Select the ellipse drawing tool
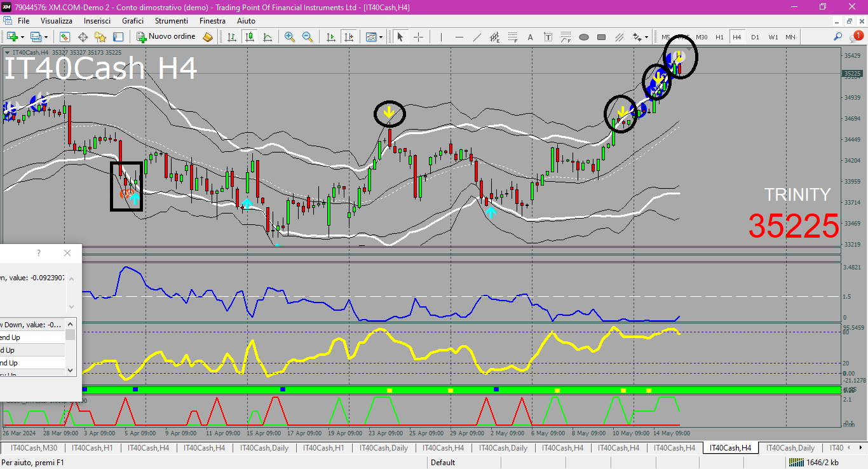The height and width of the screenshot is (469, 868). click(x=583, y=37)
